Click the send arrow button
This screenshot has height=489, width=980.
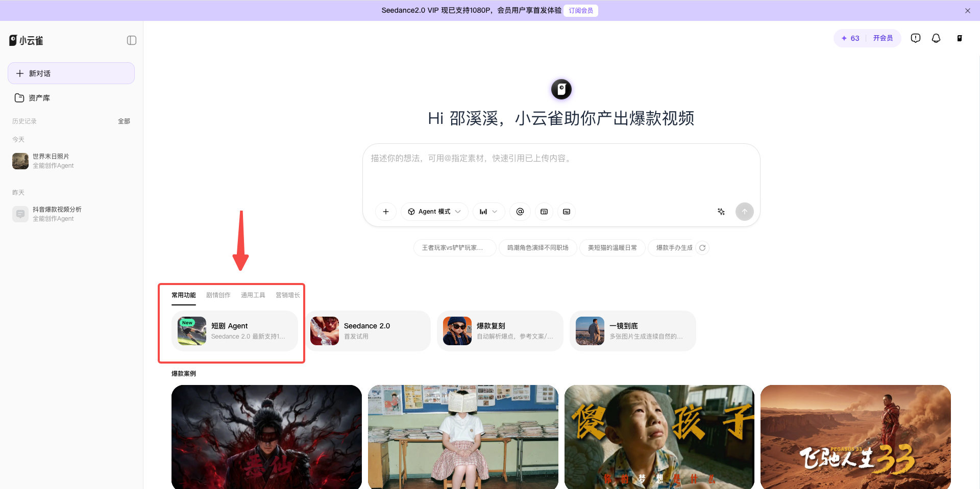pos(745,212)
